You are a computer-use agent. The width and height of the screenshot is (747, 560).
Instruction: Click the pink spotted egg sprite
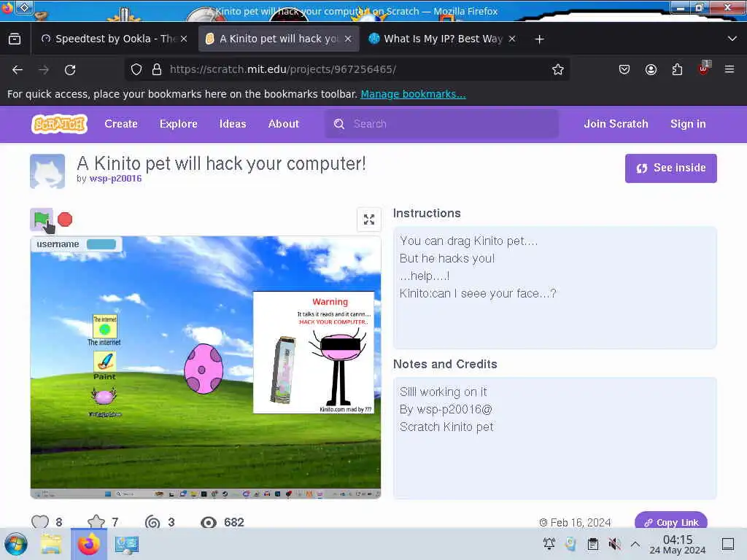tap(204, 368)
